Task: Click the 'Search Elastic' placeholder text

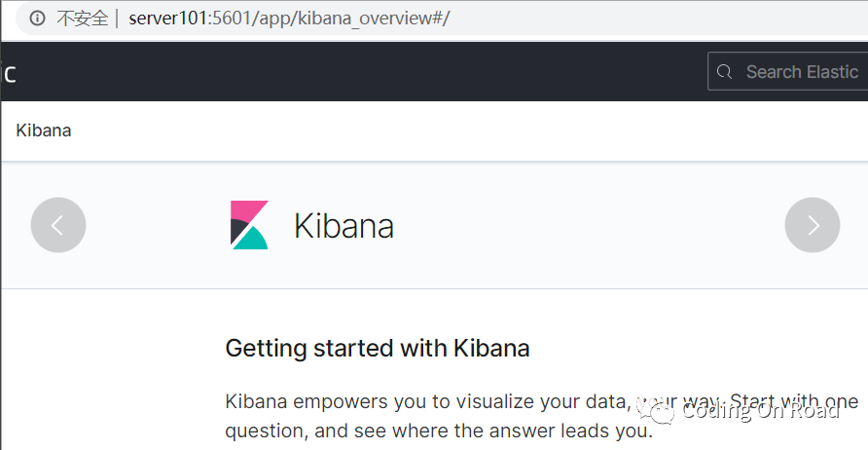Action: coord(802,72)
